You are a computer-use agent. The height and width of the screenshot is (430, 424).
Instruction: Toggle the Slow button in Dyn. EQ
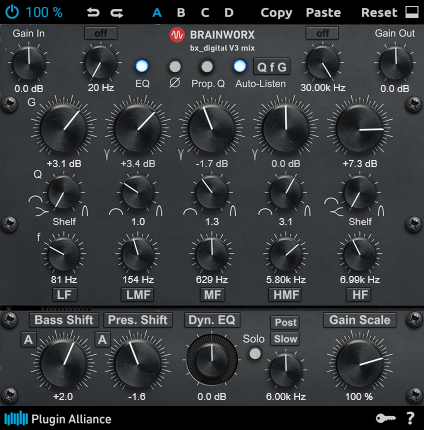tap(285, 339)
